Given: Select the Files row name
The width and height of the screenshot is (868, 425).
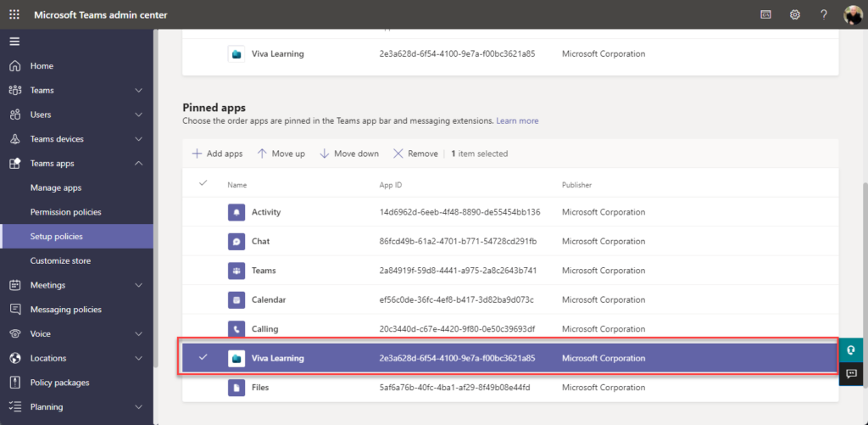Looking at the screenshot, I should pos(260,388).
